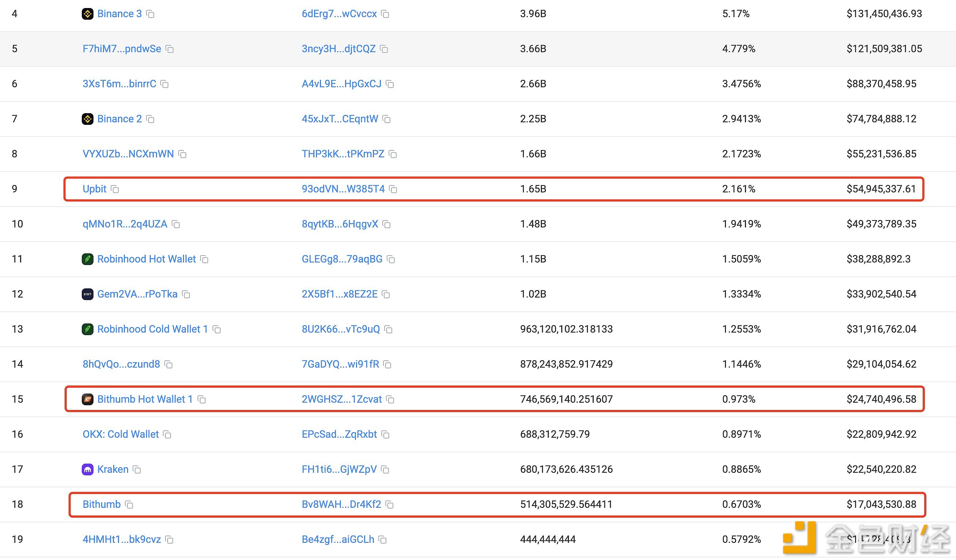Copy the Upbit token account address 93odVN...W385T4
Viewport: 956px width, 560px height.
pos(393,189)
